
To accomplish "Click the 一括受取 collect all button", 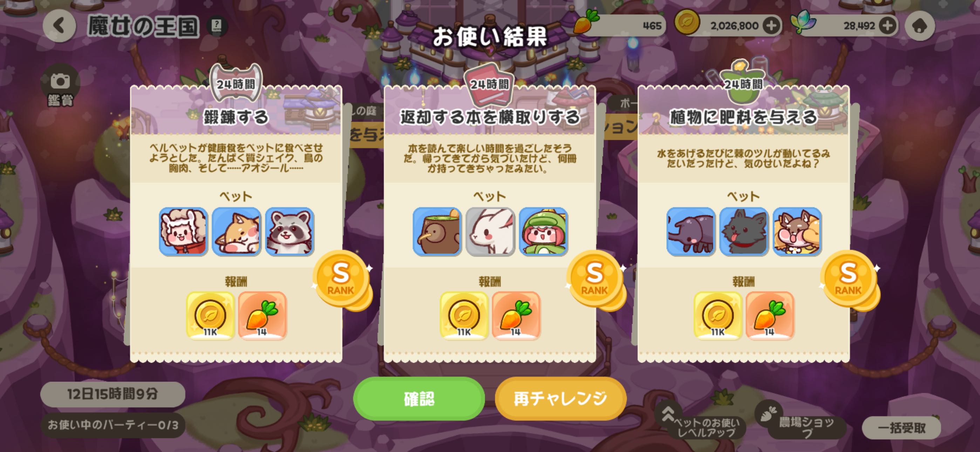I will (901, 428).
